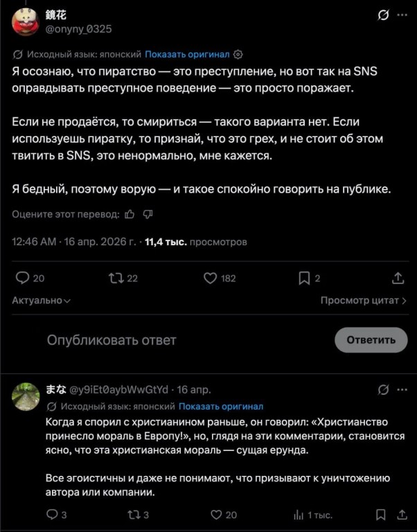
Task: Bookmark the main post
Action: 303,278
